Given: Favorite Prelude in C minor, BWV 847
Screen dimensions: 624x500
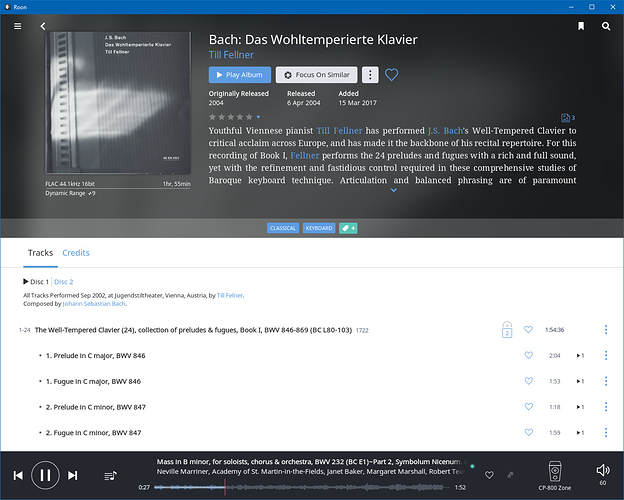Looking at the screenshot, I should pos(528,406).
